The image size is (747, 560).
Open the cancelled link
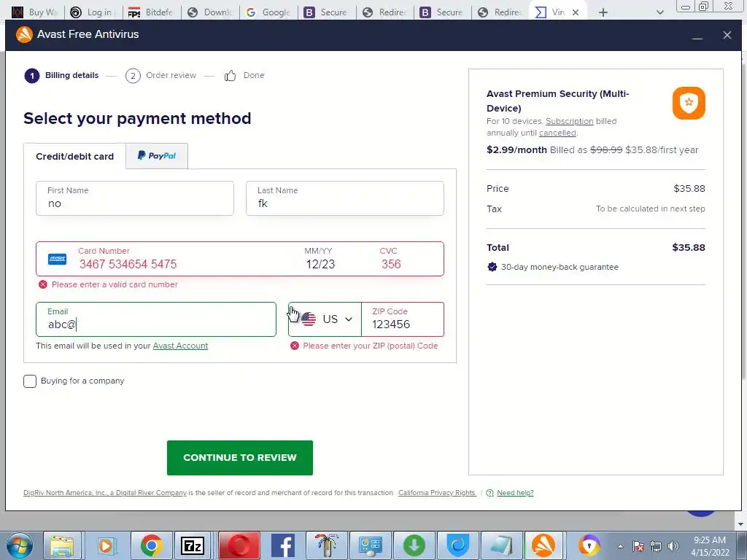point(557,133)
